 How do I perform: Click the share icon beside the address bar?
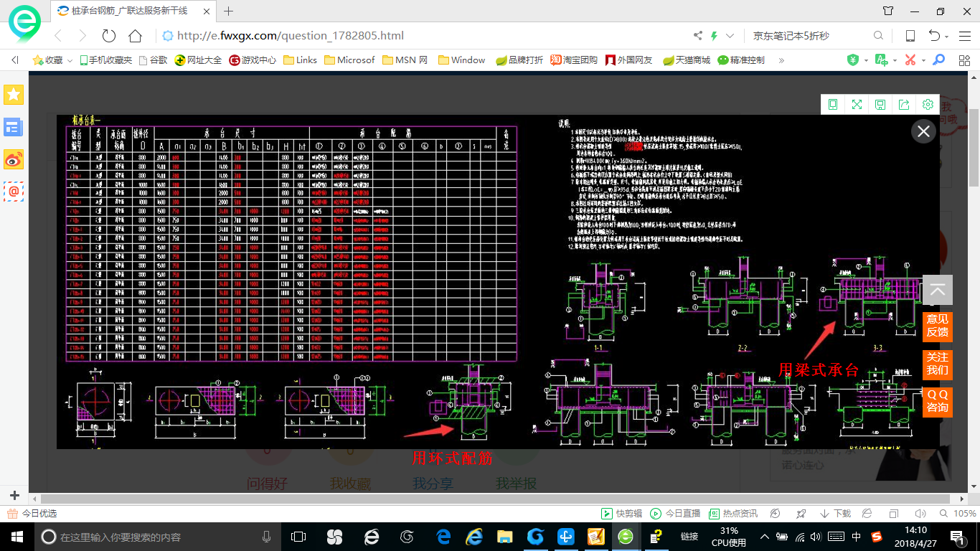coord(698,36)
